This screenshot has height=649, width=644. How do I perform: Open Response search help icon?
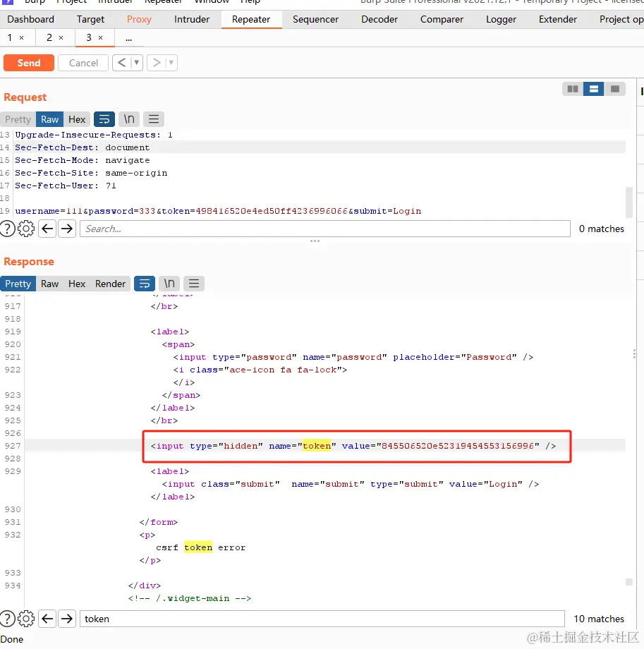8,619
